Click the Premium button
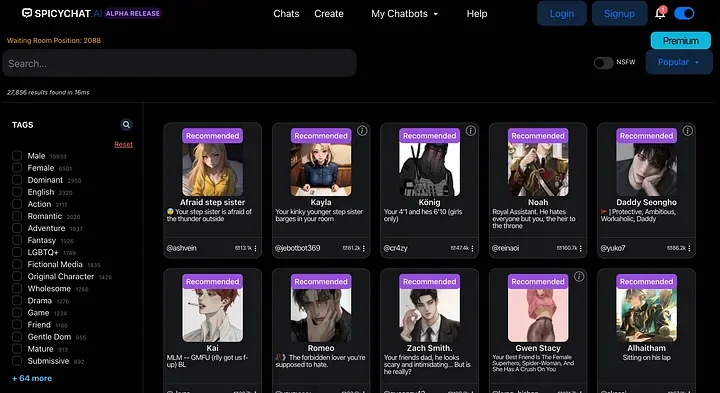Screen dimensions: 720x393 tap(681, 40)
